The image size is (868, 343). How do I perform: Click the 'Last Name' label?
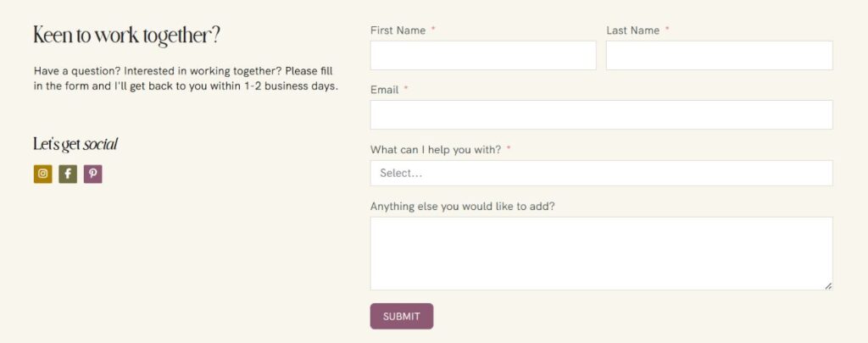pyautogui.click(x=632, y=30)
